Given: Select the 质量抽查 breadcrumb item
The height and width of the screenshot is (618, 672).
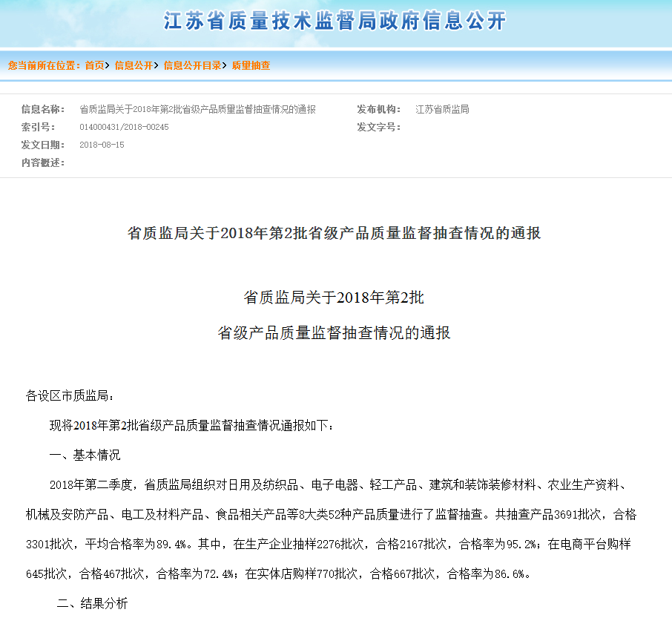Looking at the screenshot, I should [x=251, y=65].
